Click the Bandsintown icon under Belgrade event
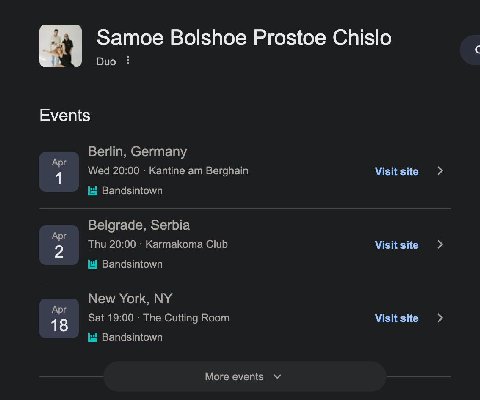 [x=92, y=264]
